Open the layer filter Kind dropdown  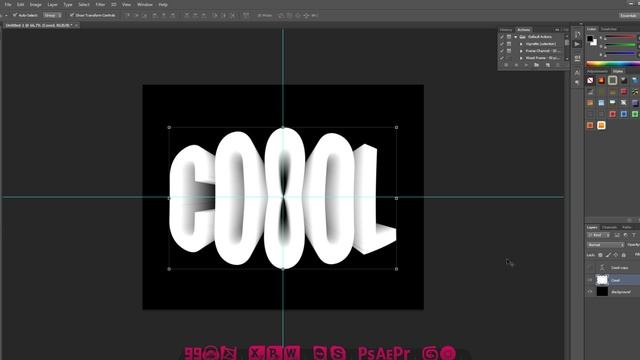tap(598, 236)
